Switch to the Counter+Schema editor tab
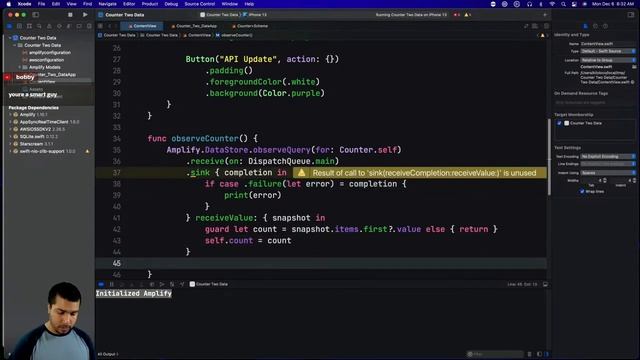The width and height of the screenshot is (640, 360). coord(250,26)
